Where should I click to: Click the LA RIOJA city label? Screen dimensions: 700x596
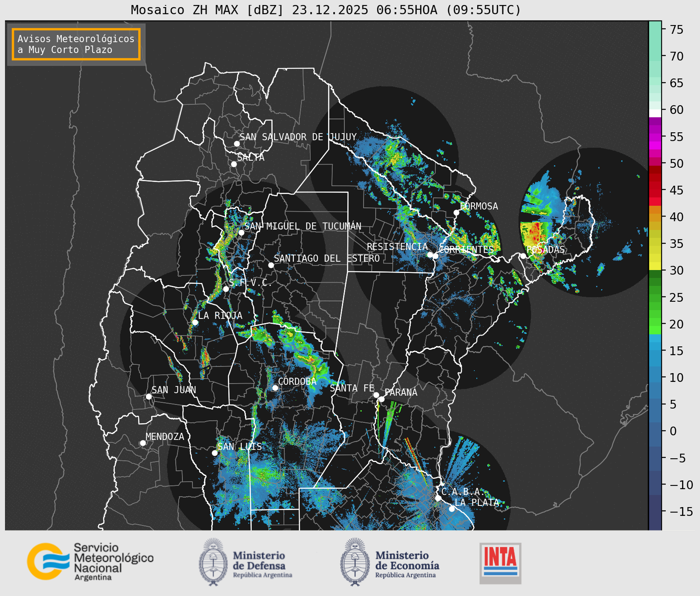220,316
